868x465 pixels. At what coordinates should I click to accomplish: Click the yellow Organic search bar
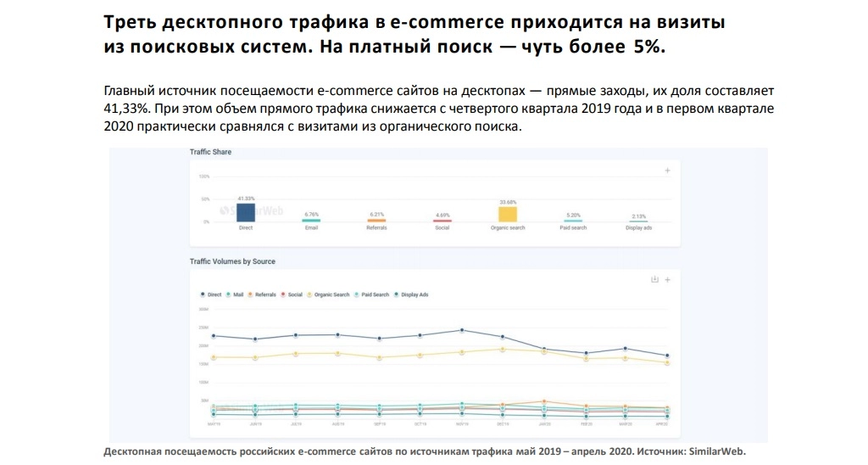[508, 215]
